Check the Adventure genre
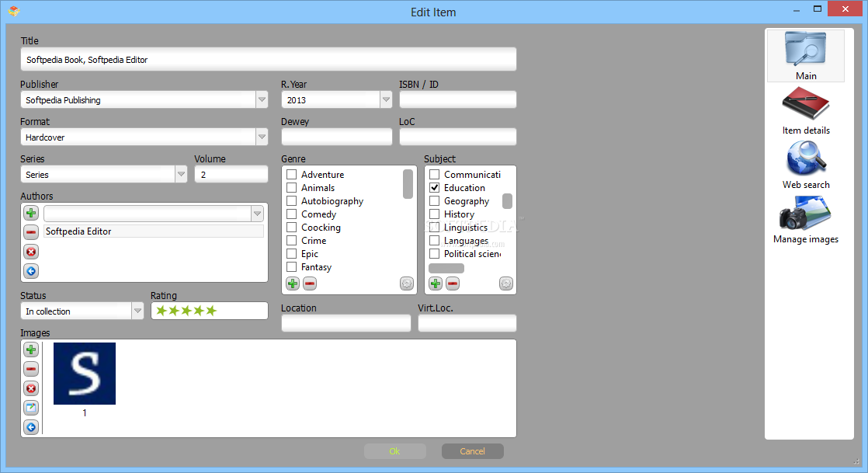This screenshot has width=868, height=473. (x=292, y=175)
